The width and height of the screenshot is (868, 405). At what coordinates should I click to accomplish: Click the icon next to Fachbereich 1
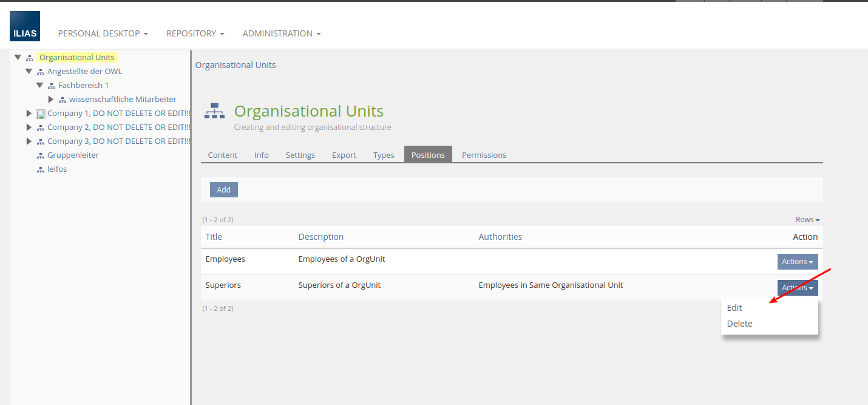tap(52, 86)
